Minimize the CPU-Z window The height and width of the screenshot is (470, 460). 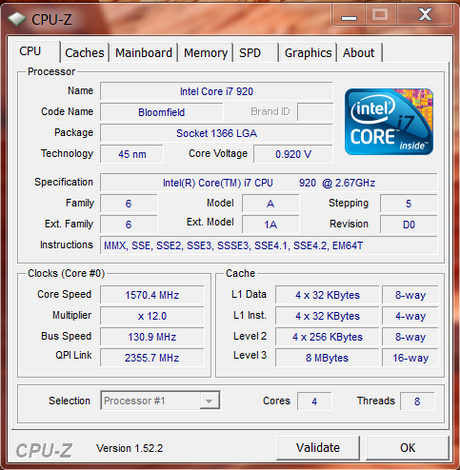coord(349,15)
